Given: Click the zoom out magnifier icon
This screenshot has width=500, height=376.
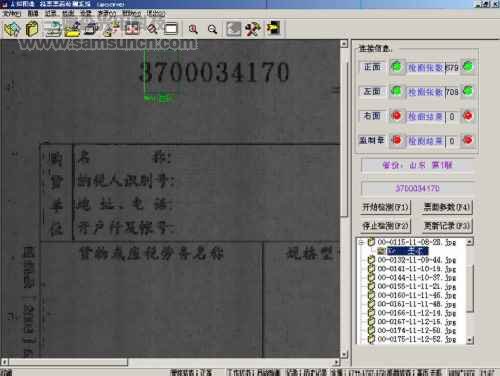Looking at the screenshot, I should 212,29.
